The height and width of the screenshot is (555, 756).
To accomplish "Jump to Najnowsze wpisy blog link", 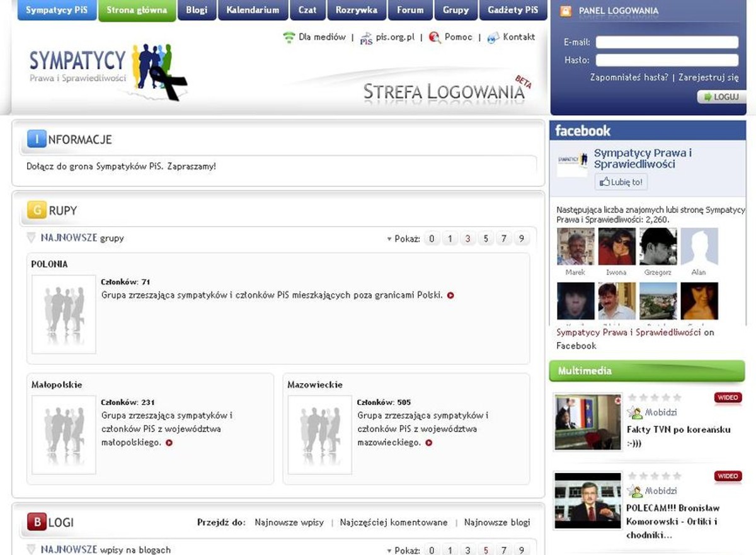I will click(289, 522).
